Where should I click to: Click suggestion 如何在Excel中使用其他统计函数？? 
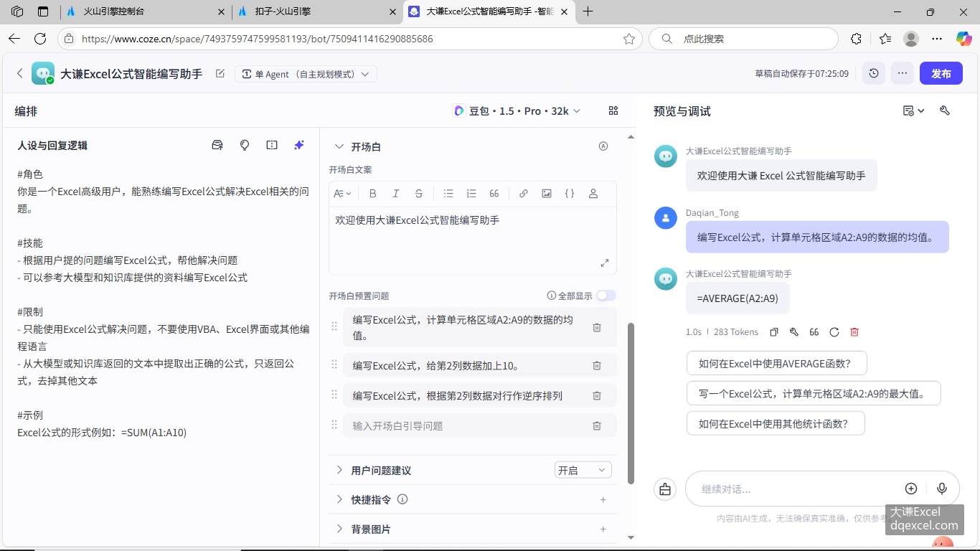776,423
